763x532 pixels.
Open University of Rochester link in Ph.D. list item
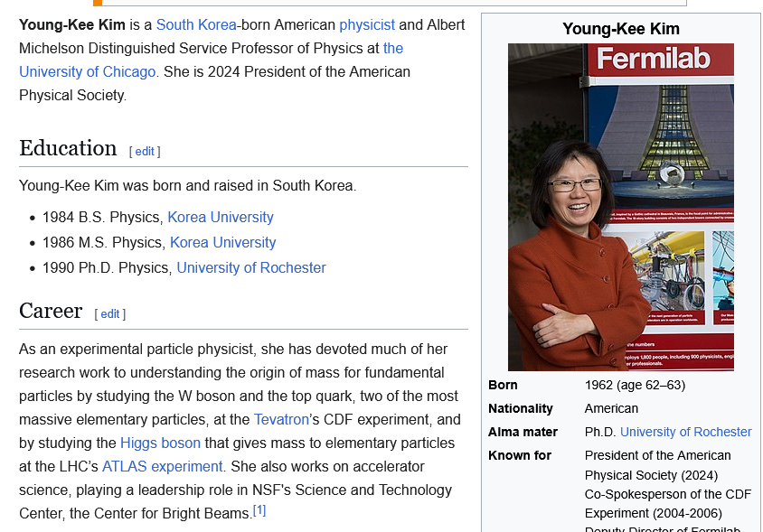pos(251,268)
